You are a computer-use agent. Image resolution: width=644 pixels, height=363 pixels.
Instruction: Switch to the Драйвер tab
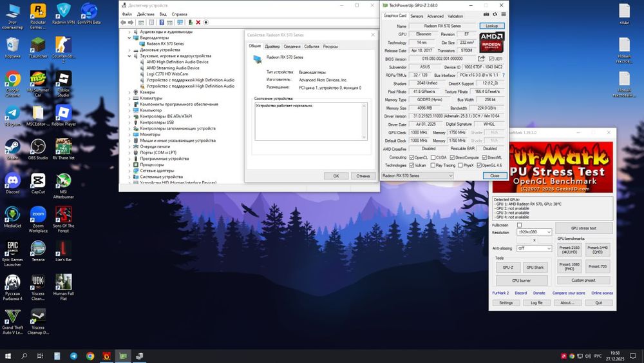pyautogui.click(x=272, y=46)
